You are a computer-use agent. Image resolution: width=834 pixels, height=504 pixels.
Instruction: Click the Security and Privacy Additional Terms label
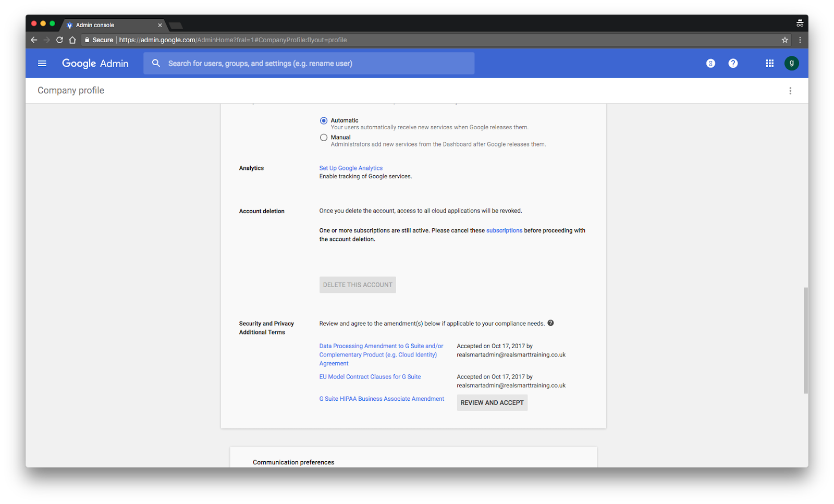(266, 328)
